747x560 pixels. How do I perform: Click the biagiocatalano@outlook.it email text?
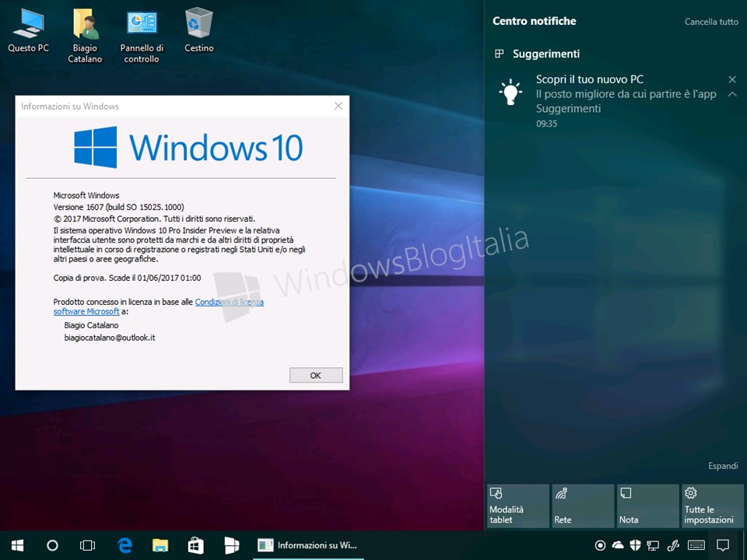[110, 338]
